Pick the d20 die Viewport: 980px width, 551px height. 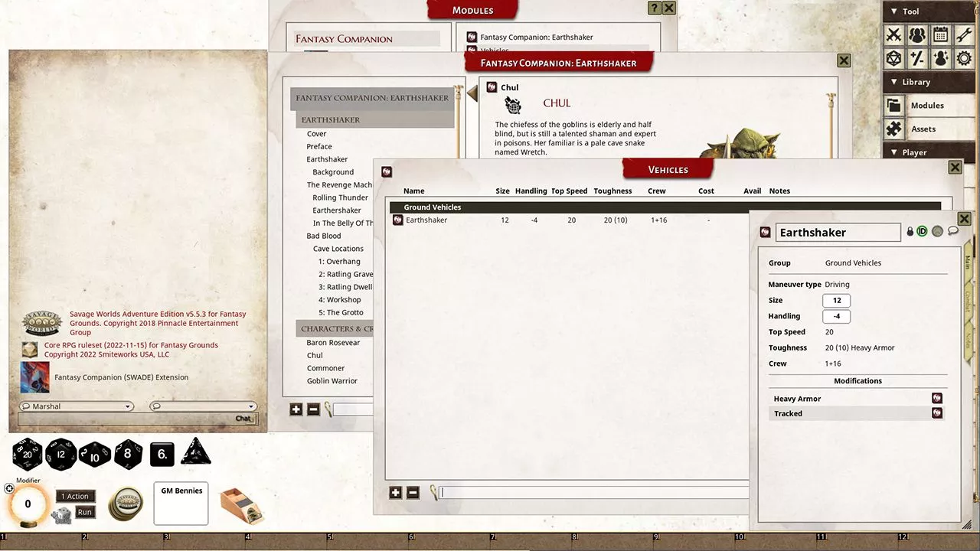point(28,454)
